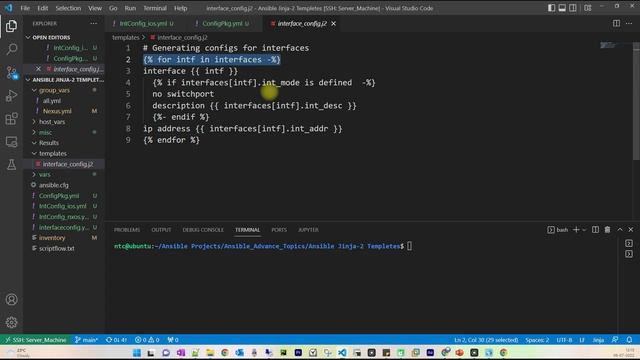Viewport: 640px width, 360px height.
Task: Open the Testing flask icon
Action: click(x=11, y=164)
